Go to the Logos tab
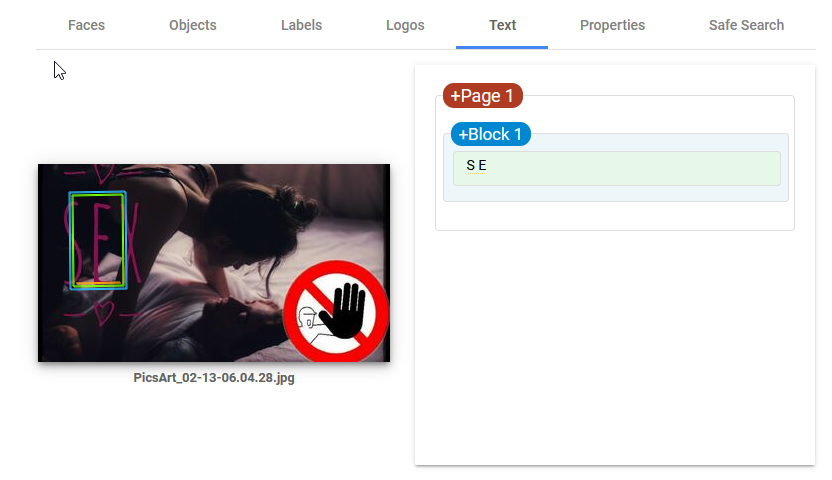The height and width of the screenshot is (480, 832). coord(405,25)
